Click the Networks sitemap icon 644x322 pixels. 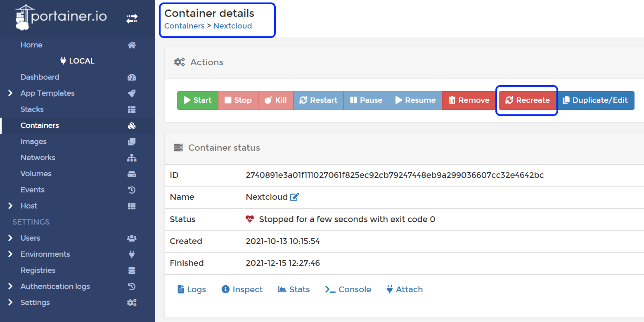click(132, 158)
